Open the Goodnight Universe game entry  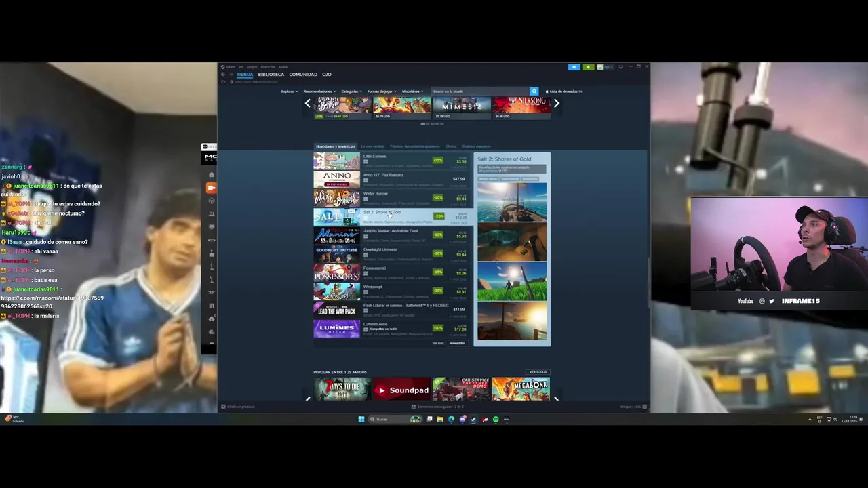point(391,253)
